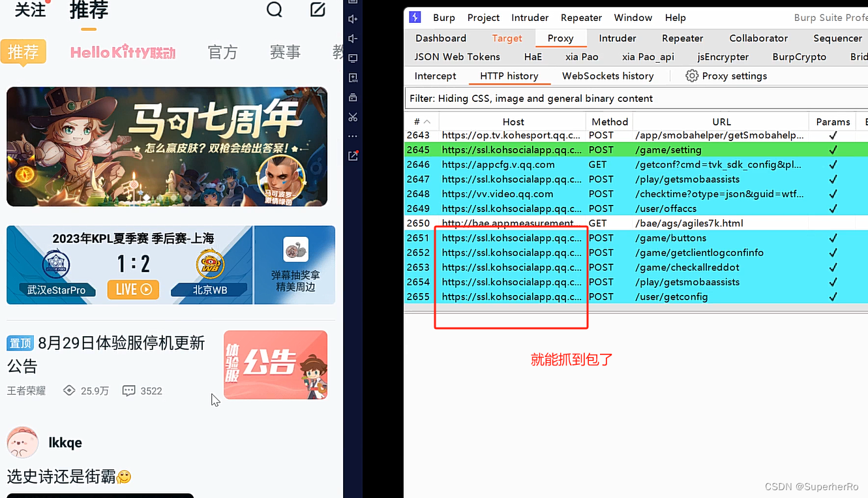Open Proxy settings via the gear icon
The image size is (868, 498).
tap(691, 76)
